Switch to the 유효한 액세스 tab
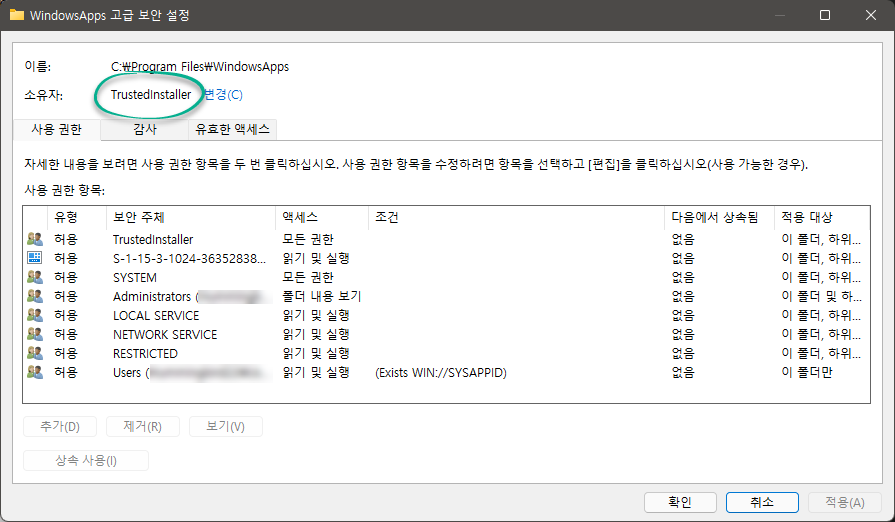Image resolution: width=895 pixels, height=522 pixels. (x=232, y=130)
